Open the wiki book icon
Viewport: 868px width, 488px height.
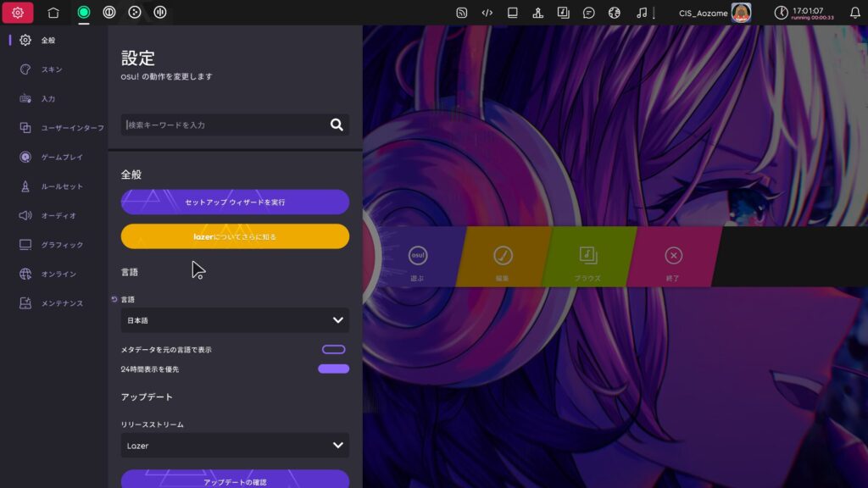513,12
